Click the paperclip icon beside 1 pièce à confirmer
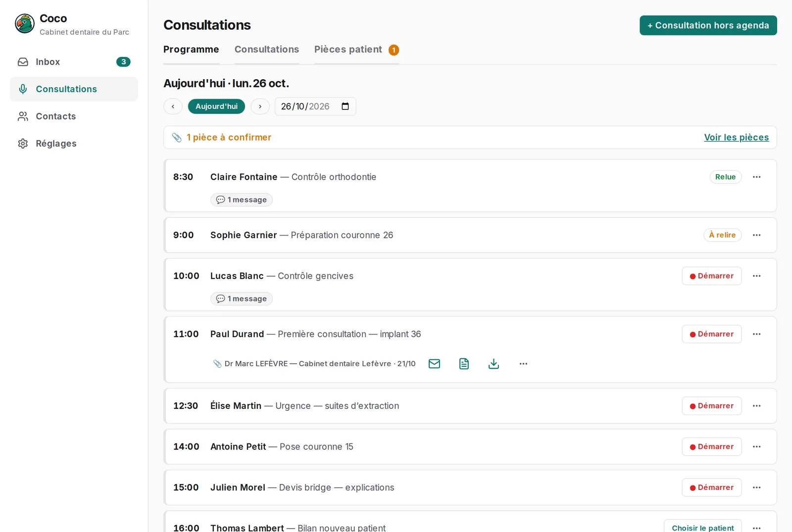Viewport: 792px width, 532px height. (177, 138)
